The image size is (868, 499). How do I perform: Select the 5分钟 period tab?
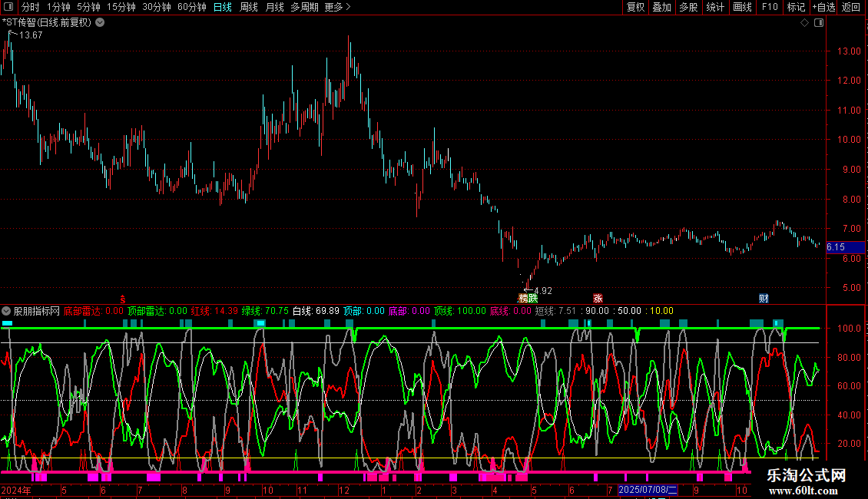pyautogui.click(x=88, y=7)
